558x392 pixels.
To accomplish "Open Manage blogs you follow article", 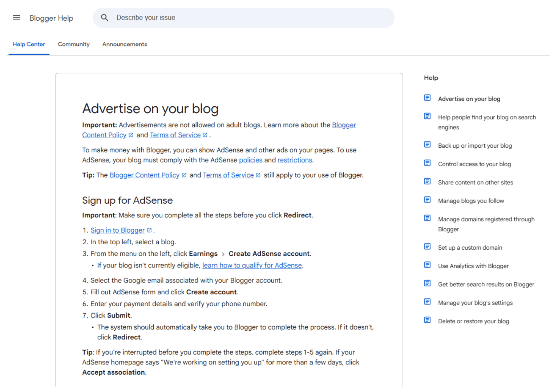I will point(471,201).
